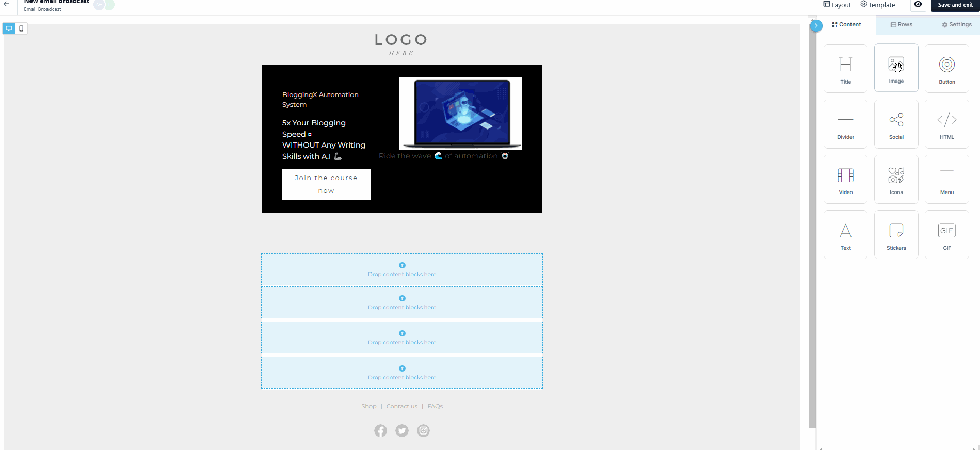Click the Instagram icon in footer
The width and height of the screenshot is (980, 450).
click(x=423, y=430)
